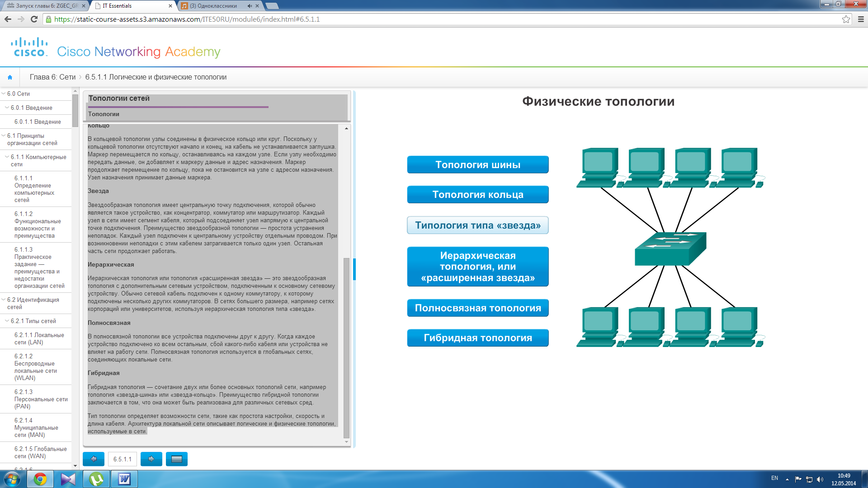Toggle fullscreen media panel button
This screenshot has height=488, width=868.
(177, 459)
